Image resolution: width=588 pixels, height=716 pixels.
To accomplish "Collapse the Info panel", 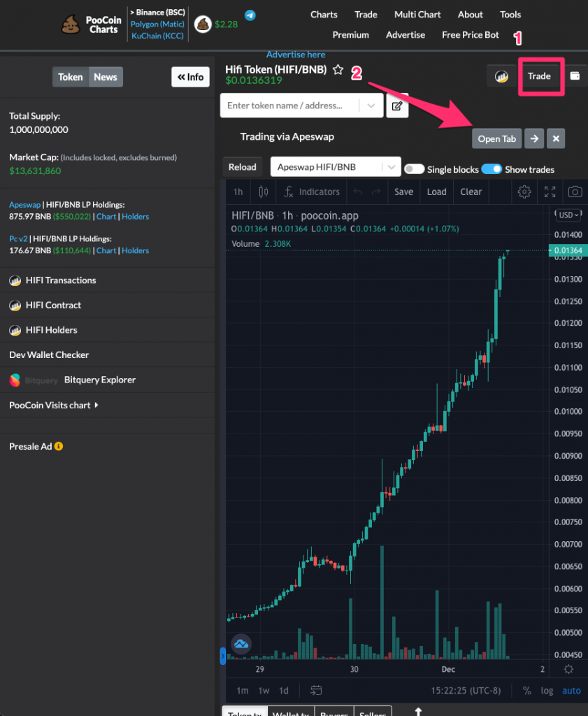I will tap(190, 77).
